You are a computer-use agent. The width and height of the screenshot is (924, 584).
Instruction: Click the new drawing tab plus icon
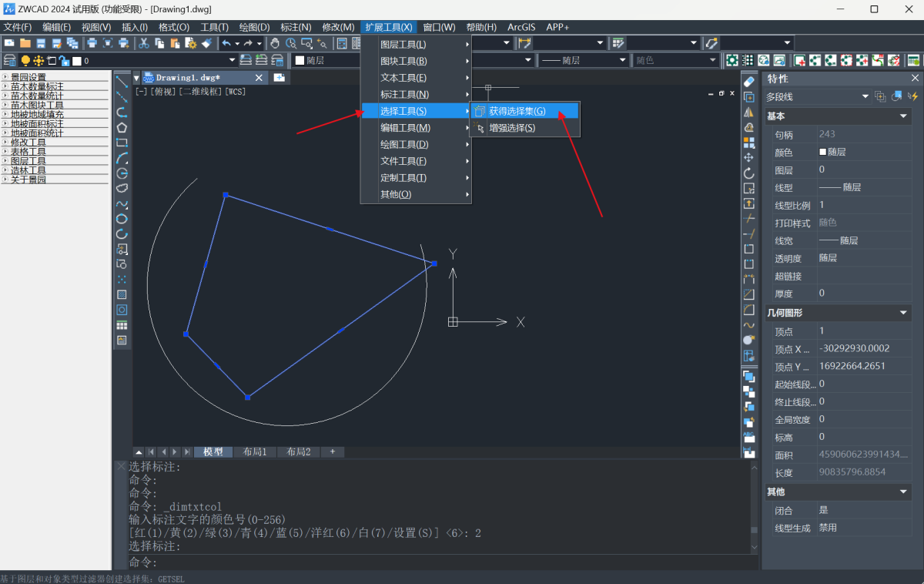tap(279, 77)
